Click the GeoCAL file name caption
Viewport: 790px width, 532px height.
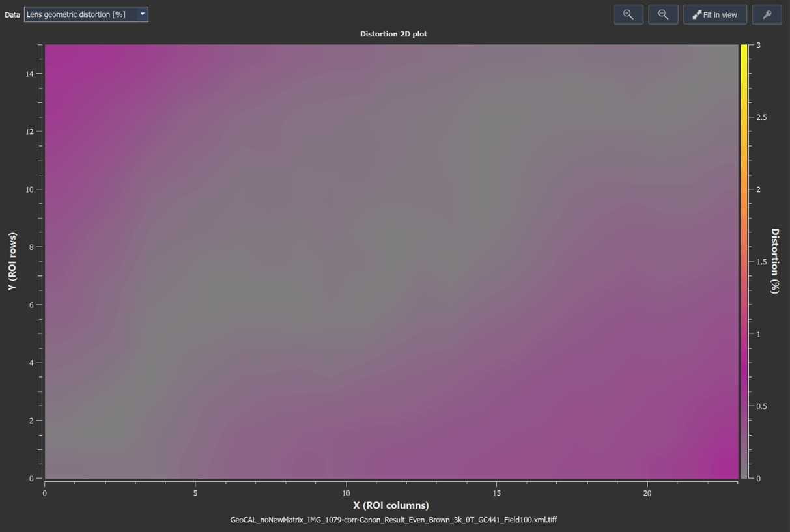[x=393, y=520]
